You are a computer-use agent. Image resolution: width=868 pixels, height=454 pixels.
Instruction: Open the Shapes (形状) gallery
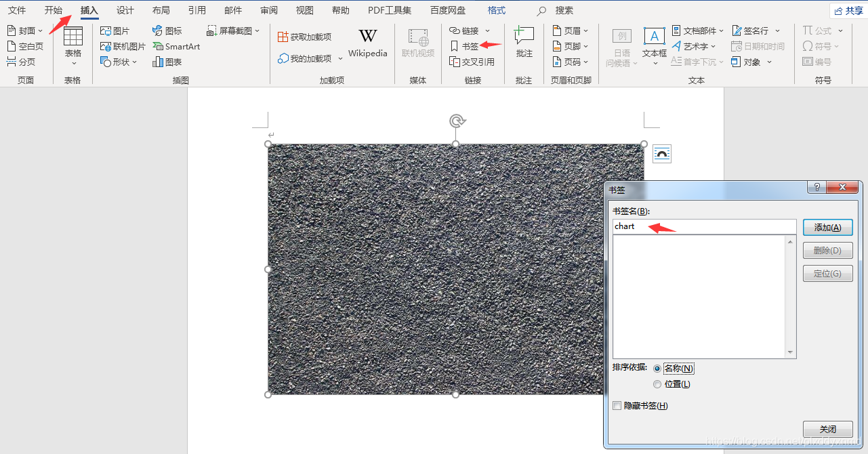point(119,62)
